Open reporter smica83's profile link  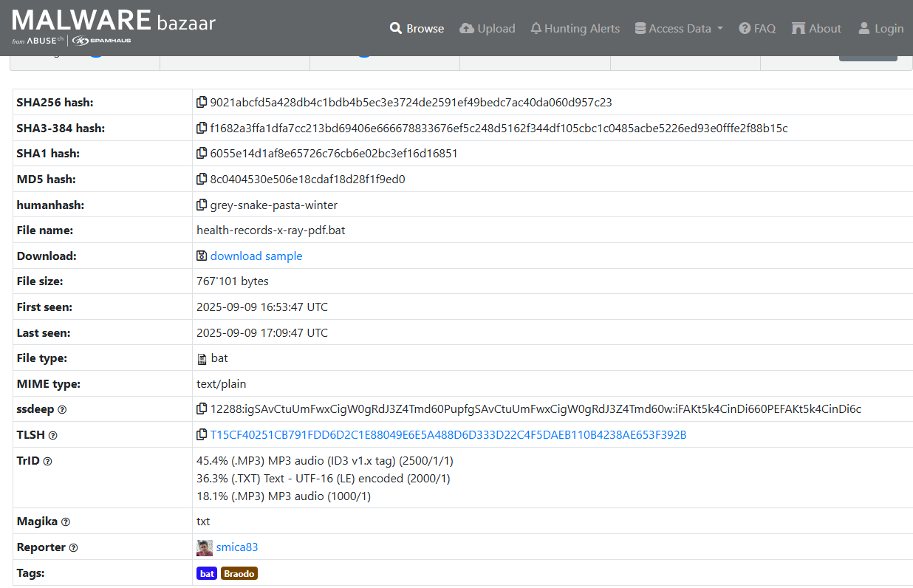tap(237, 547)
